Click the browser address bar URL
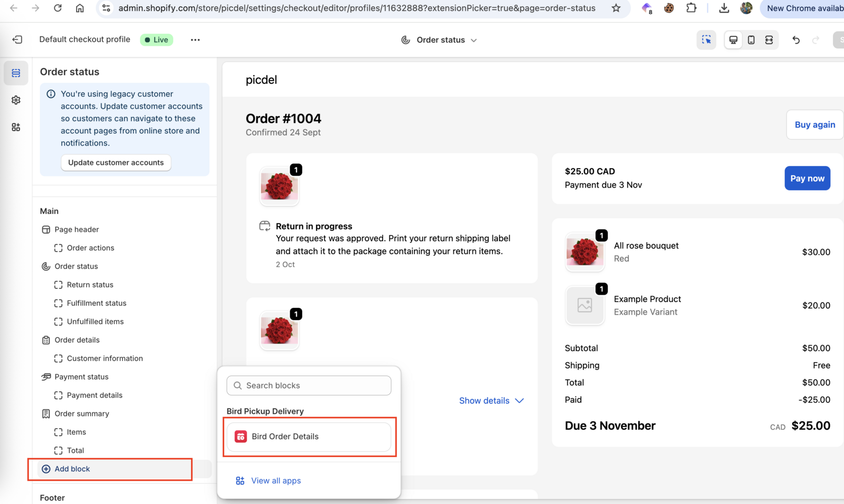 point(357,8)
